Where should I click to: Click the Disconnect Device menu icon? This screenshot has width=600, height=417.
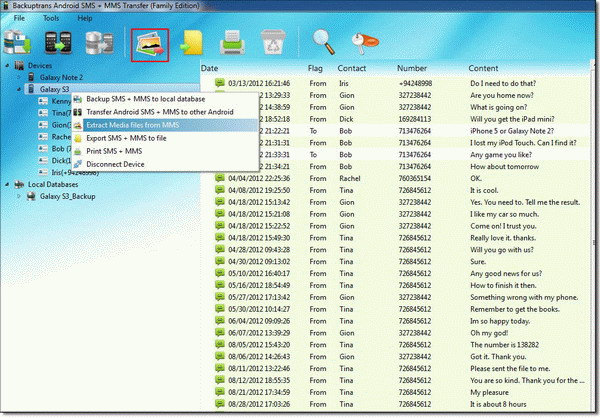point(78,165)
